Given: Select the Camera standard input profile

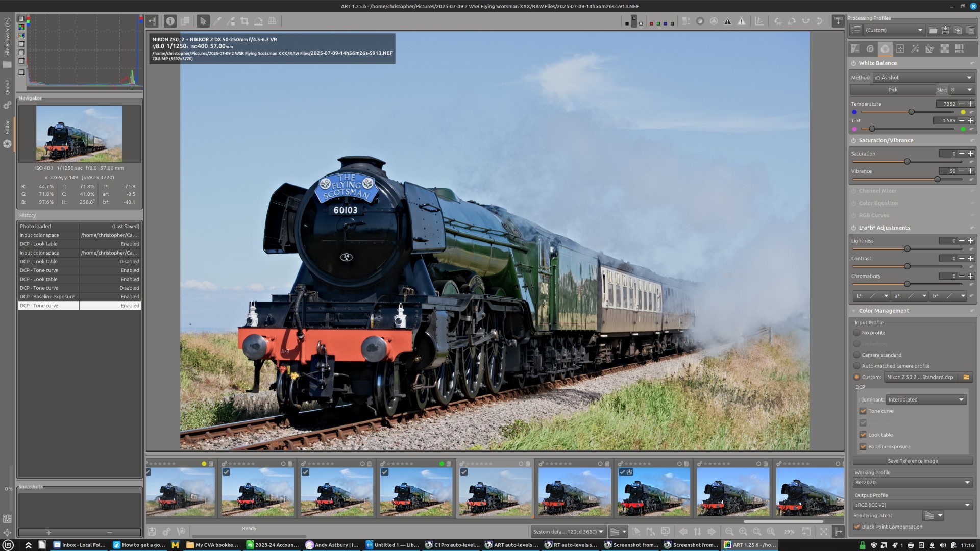Looking at the screenshot, I should point(857,355).
